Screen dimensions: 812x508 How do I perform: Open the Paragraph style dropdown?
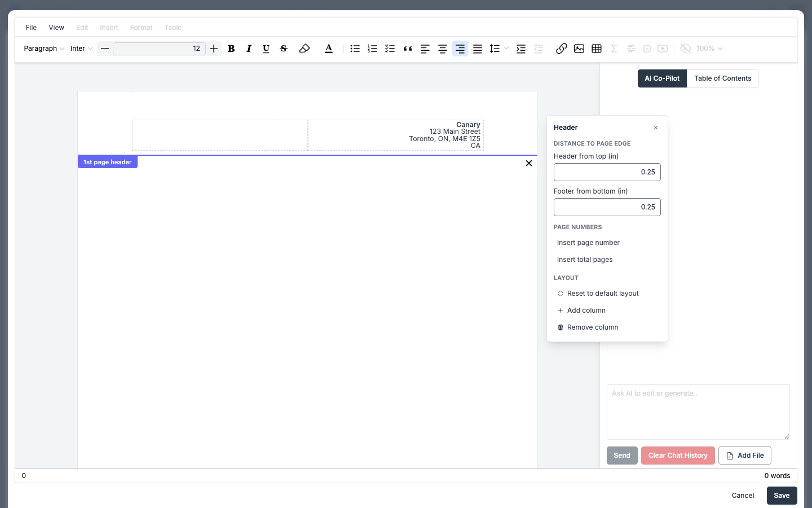(44, 49)
